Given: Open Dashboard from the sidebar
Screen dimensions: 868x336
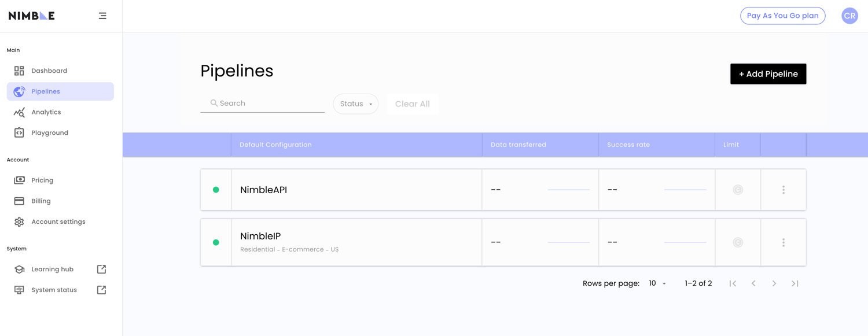Looking at the screenshot, I should pos(60,71).
